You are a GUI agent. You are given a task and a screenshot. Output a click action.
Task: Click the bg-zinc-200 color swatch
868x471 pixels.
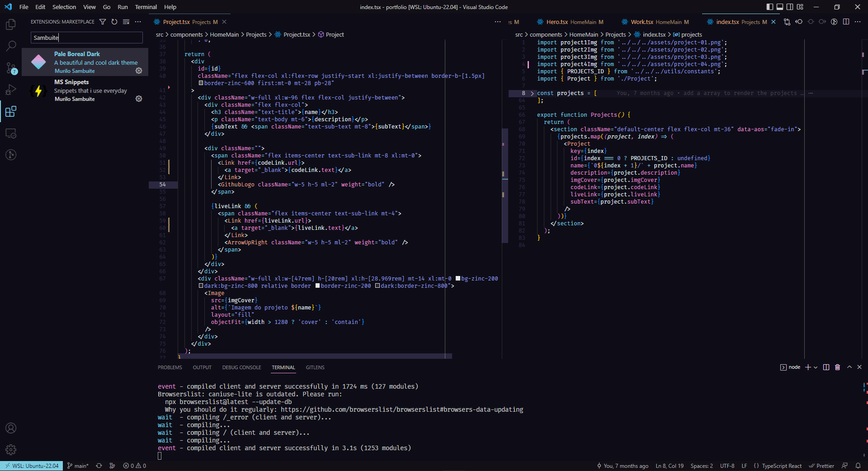[x=458, y=279]
